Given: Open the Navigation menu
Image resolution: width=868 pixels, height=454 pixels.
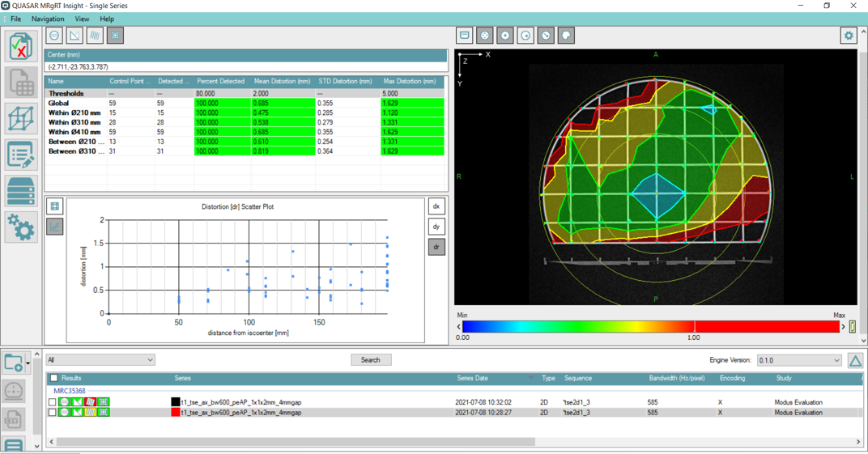Looking at the screenshot, I should point(48,19).
